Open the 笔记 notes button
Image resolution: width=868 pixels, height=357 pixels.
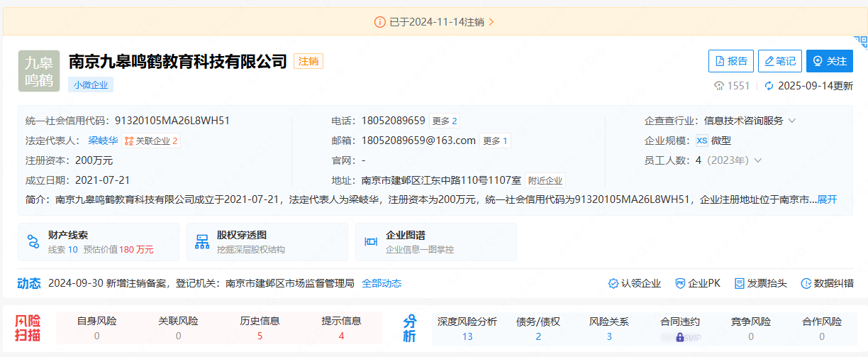779,61
